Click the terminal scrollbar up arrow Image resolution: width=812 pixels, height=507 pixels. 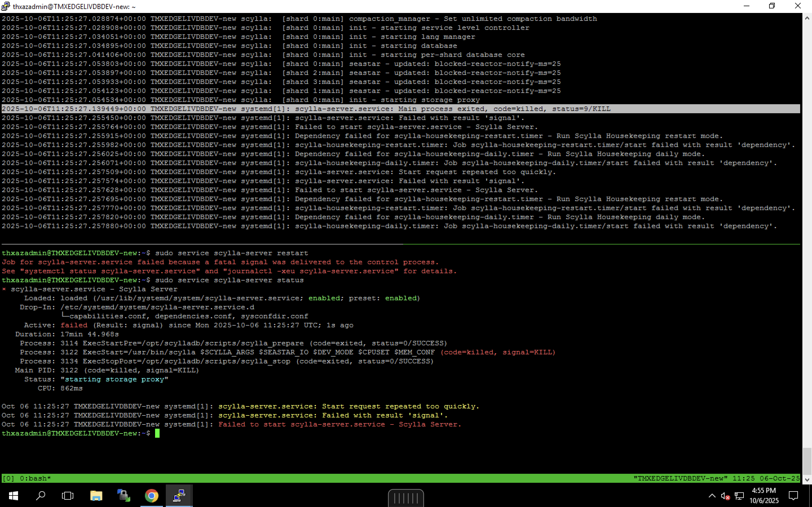click(x=807, y=18)
